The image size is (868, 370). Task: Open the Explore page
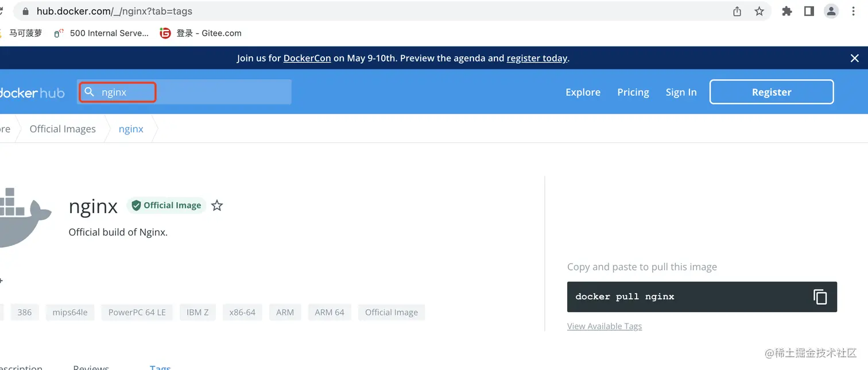point(583,92)
